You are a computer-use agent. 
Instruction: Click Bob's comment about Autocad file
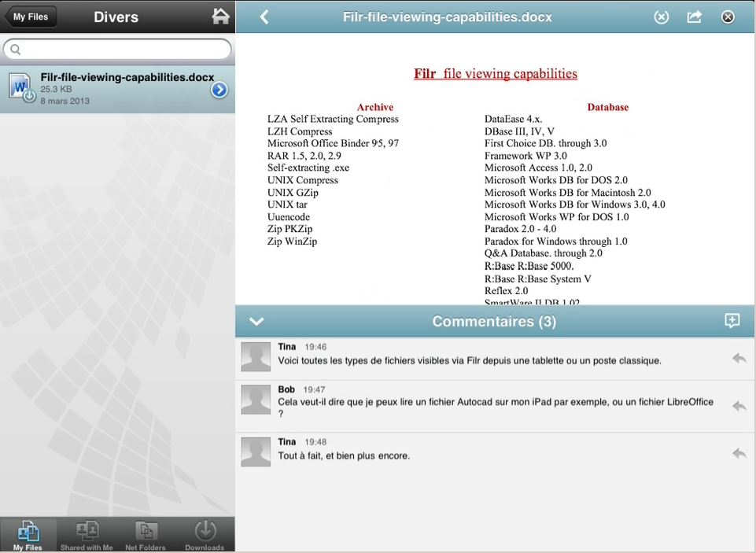point(496,407)
